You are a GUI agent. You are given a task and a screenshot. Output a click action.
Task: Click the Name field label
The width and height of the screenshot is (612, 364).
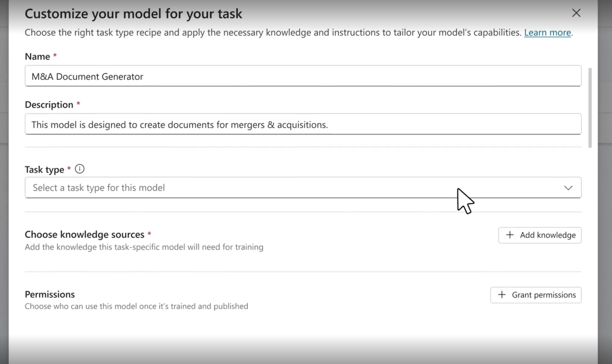[x=37, y=56]
